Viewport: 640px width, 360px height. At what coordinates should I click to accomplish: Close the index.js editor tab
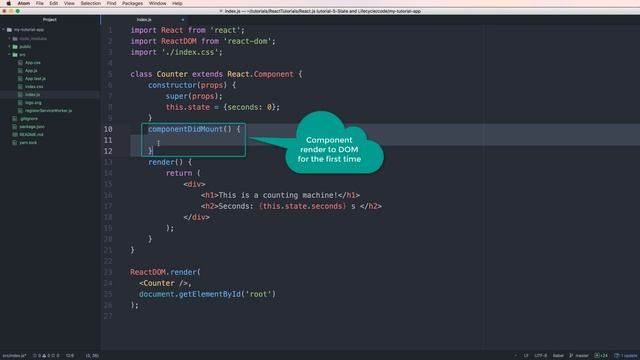[x=182, y=20]
